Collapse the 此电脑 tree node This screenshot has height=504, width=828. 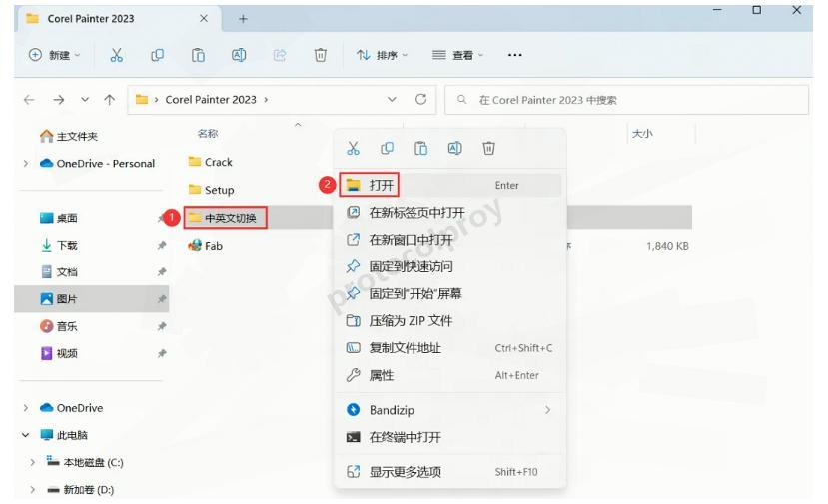26,435
